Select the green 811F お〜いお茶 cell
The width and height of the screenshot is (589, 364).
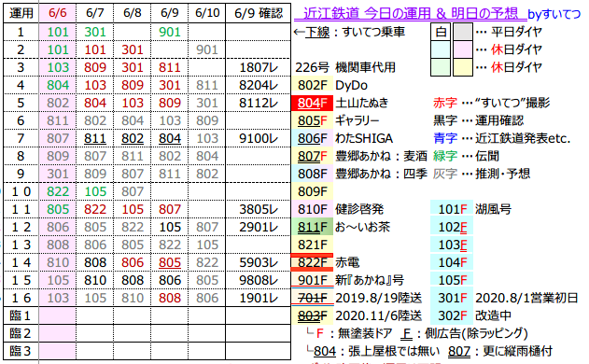click(312, 227)
